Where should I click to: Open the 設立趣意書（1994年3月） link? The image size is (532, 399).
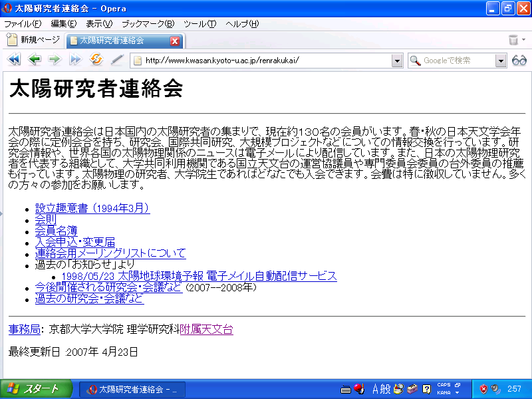(x=92, y=208)
